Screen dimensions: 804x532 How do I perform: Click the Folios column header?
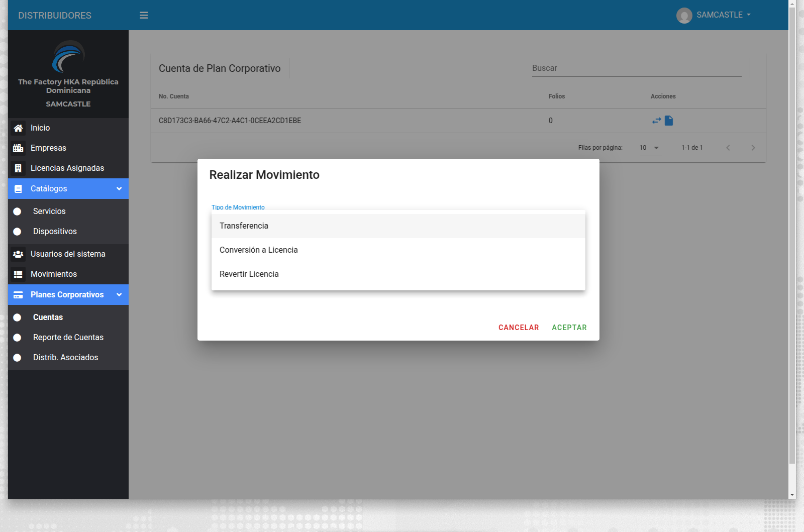point(557,96)
